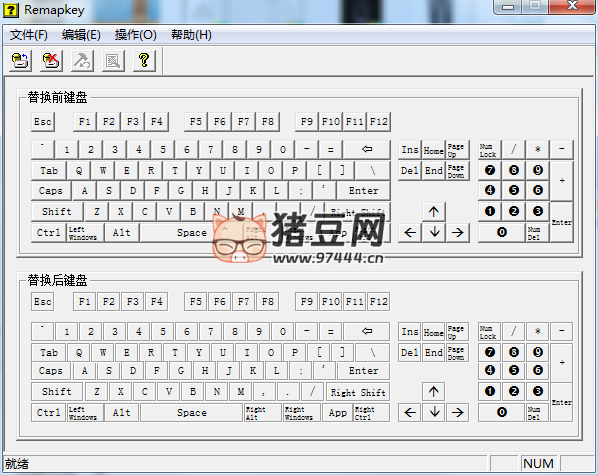Select F1 key in 替换前键盘
Viewport: 598px width, 475px height.
[x=85, y=122]
